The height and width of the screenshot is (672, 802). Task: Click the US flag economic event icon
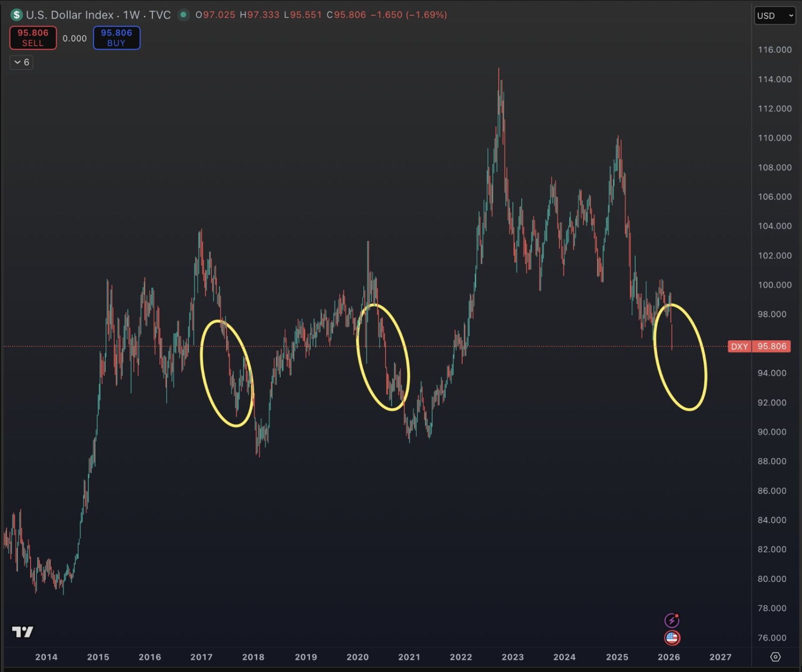[x=672, y=638]
